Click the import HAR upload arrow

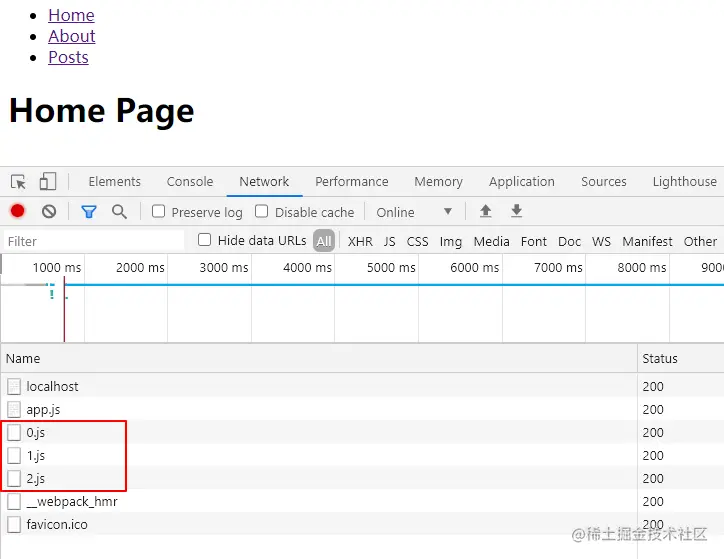click(485, 211)
